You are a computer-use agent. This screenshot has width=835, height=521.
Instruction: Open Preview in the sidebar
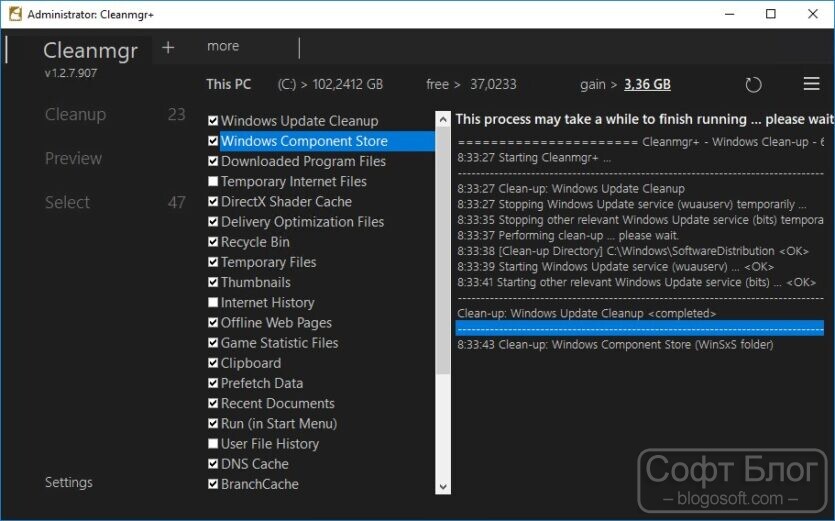[x=73, y=158]
